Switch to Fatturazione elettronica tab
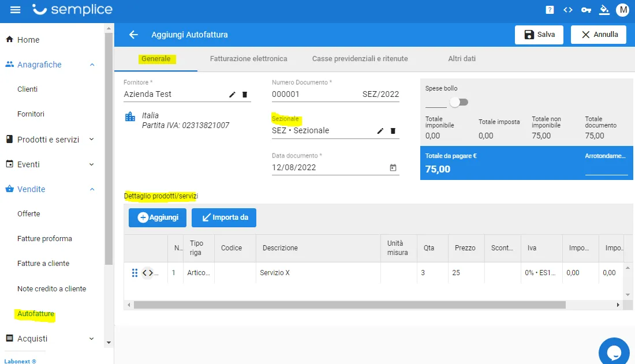This screenshot has width=635, height=364. (x=249, y=59)
